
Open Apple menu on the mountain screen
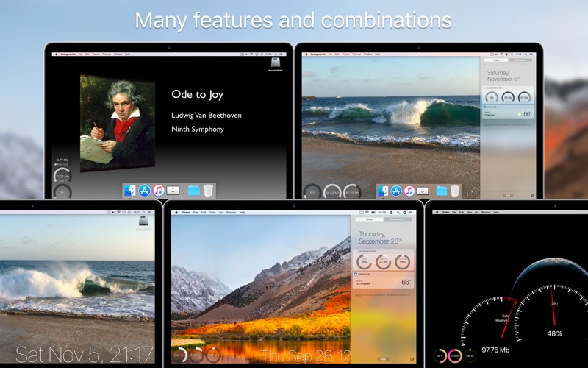point(176,213)
